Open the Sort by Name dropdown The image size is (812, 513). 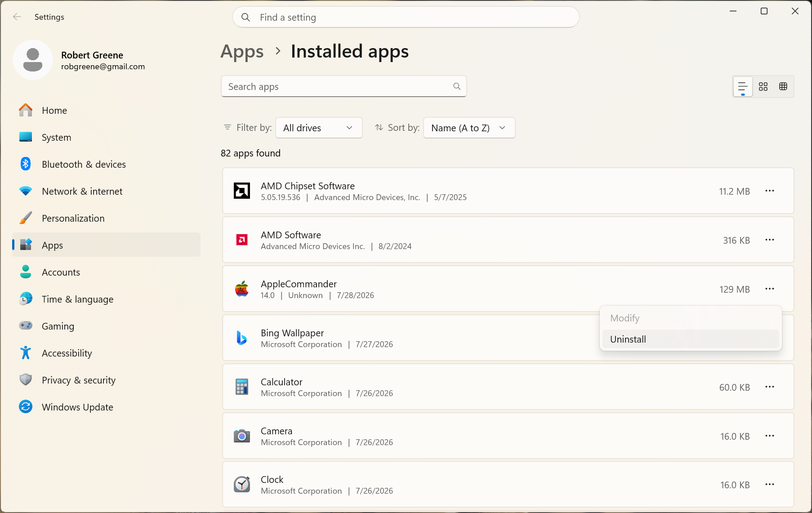click(x=469, y=128)
